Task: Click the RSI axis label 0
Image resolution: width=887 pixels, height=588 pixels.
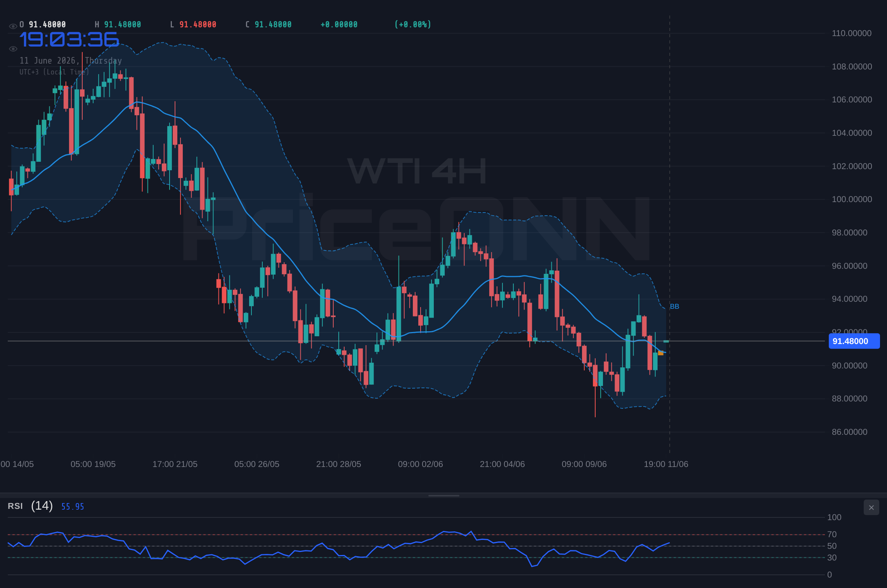Action: pyautogui.click(x=830, y=575)
